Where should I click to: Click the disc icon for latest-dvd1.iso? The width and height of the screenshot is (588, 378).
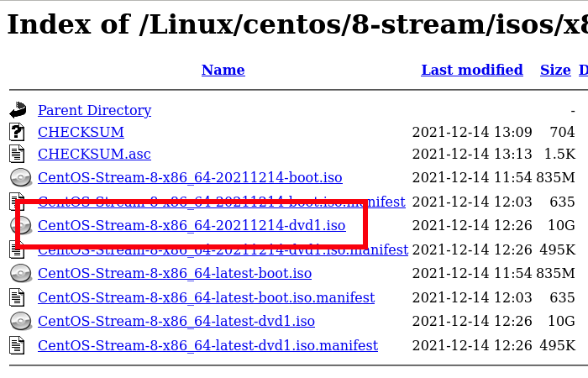point(20,322)
